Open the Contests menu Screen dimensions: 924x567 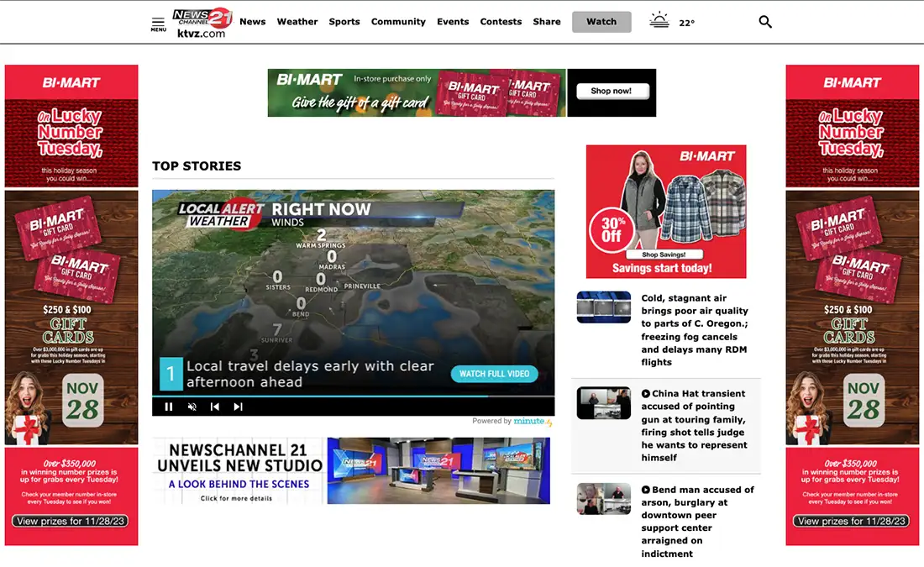[x=501, y=22]
